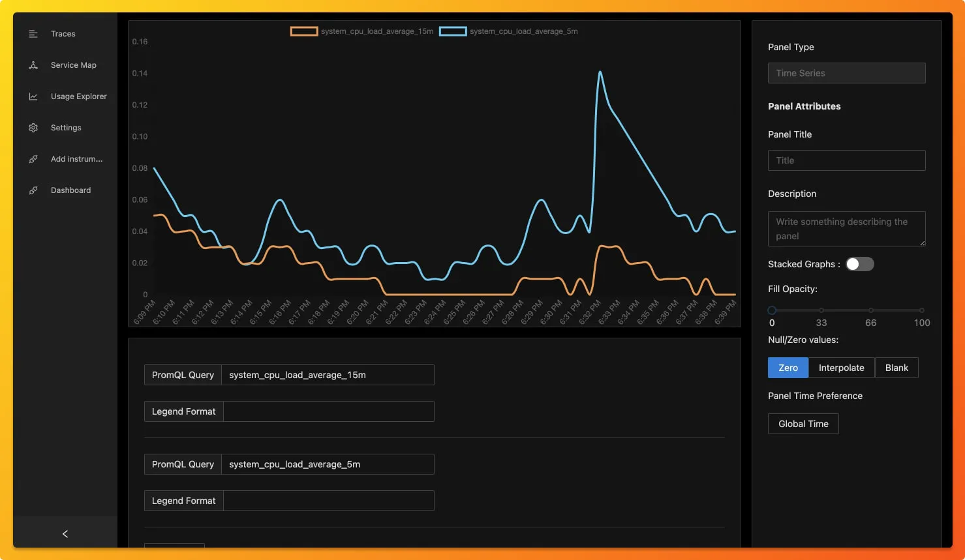Screen dimensions: 965x560
Task: Click the Dashboard rocket icon
Action: pos(33,190)
